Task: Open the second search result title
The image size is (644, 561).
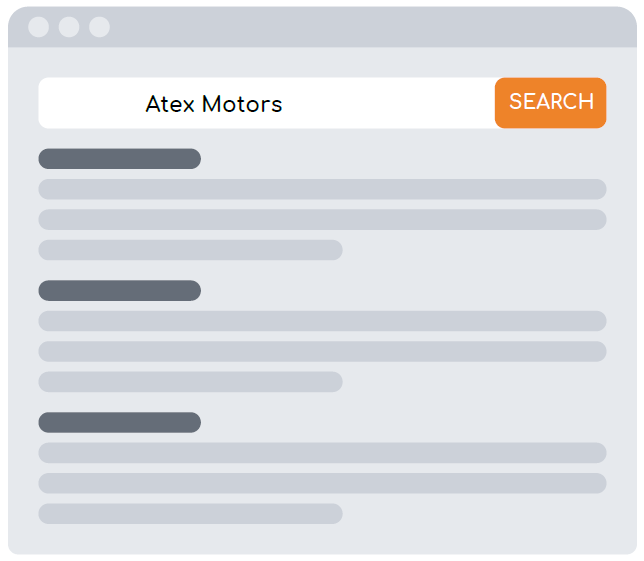Action: tap(119, 291)
